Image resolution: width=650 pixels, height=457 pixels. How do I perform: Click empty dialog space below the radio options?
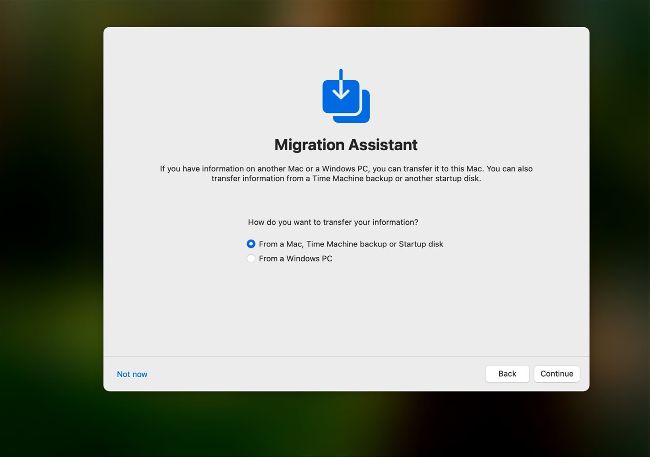click(x=346, y=310)
